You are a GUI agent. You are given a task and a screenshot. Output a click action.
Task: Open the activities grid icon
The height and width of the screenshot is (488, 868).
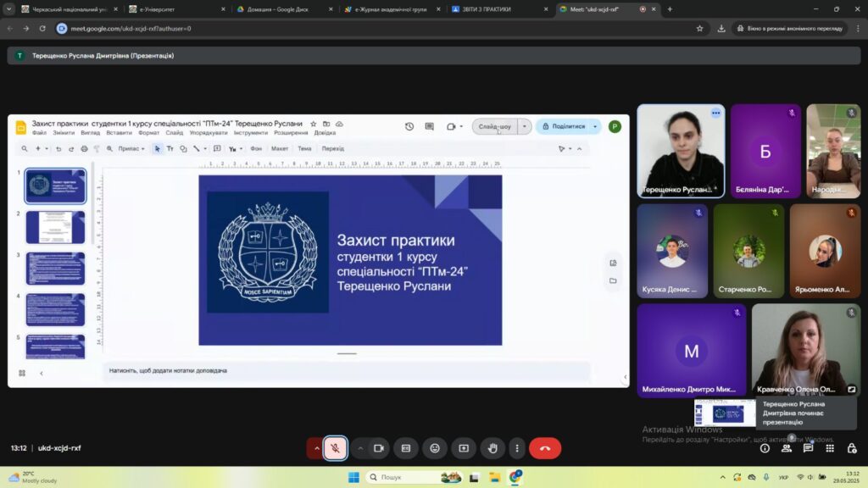click(x=830, y=448)
